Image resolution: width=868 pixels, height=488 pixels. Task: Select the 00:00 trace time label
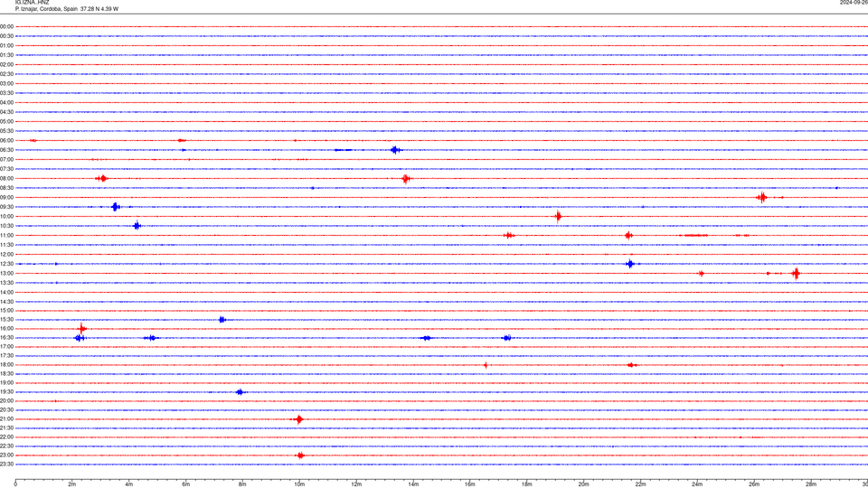click(6, 26)
